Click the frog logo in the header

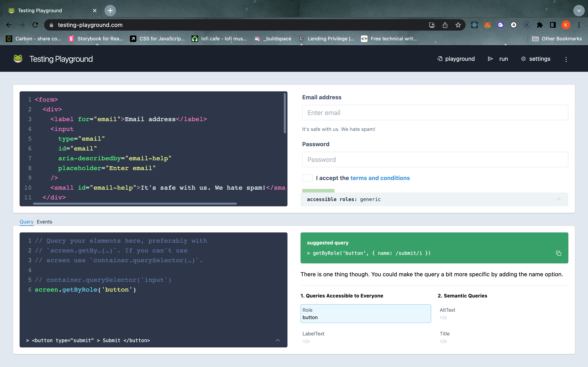(x=18, y=59)
